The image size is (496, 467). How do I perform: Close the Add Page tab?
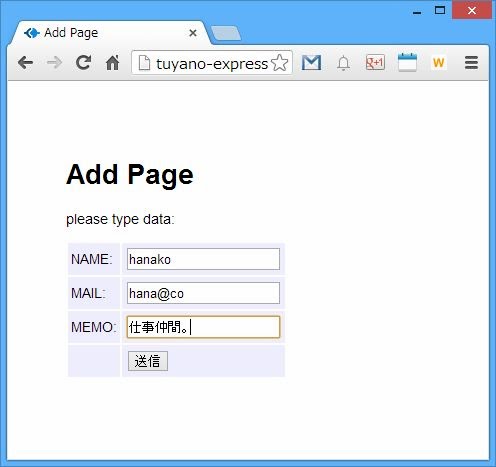[x=193, y=33]
